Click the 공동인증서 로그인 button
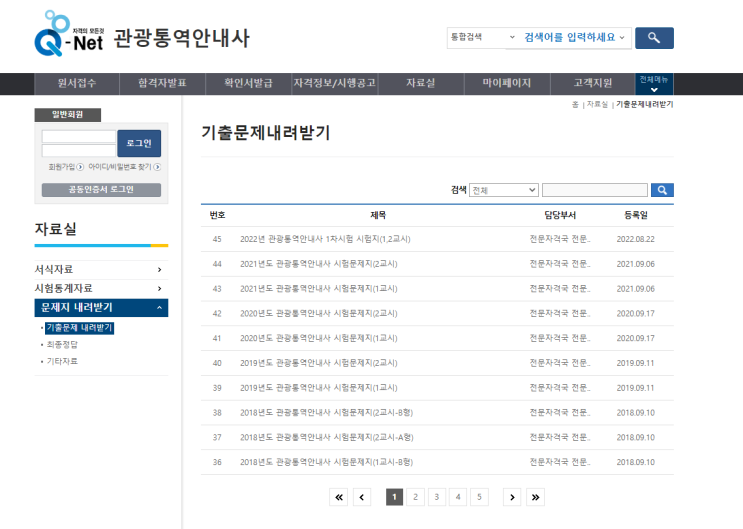 point(101,190)
